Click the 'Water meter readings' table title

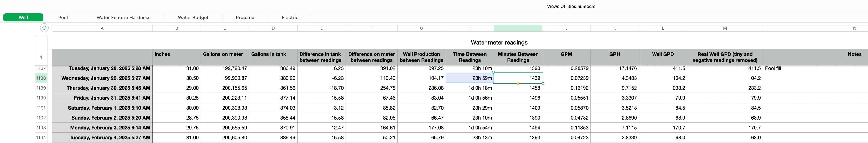[x=499, y=43]
